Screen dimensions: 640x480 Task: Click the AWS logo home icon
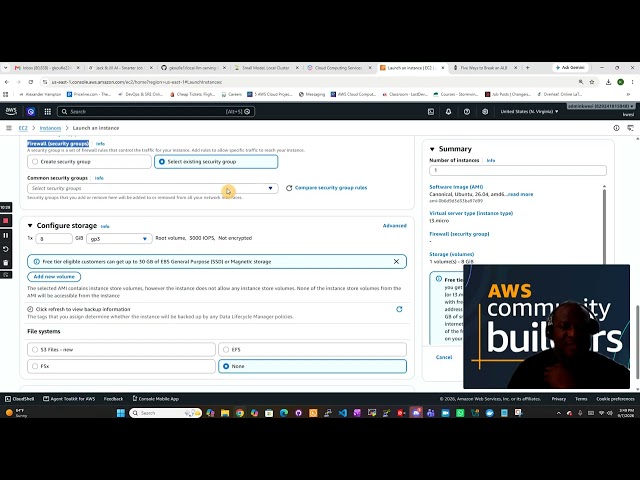(11, 111)
